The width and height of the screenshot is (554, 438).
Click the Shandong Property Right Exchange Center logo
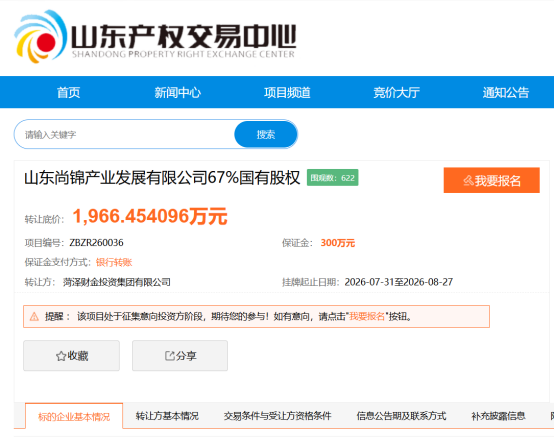(x=155, y=37)
